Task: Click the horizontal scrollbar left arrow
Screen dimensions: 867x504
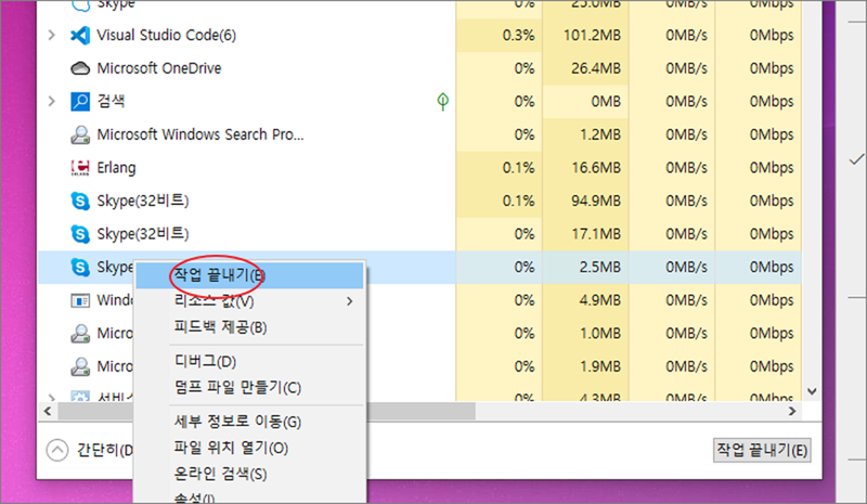Action: coord(48,411)
